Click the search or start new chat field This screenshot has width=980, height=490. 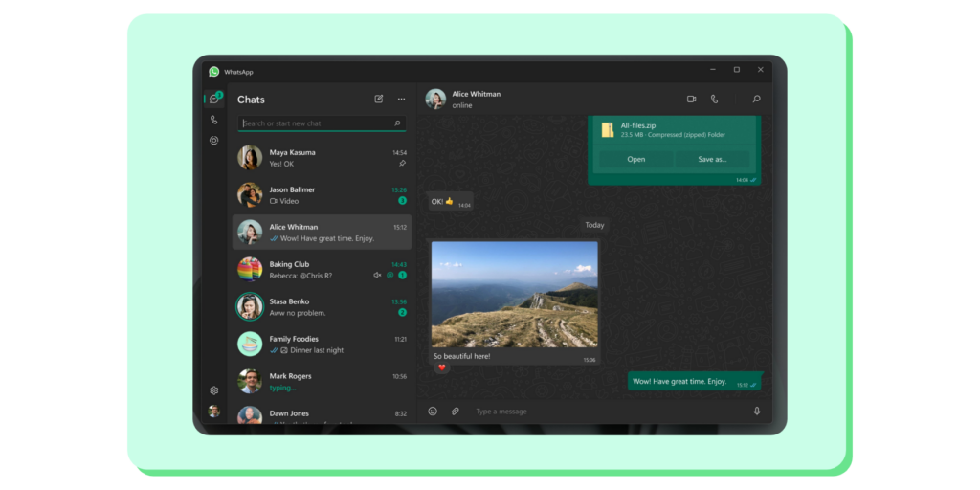coord(316,123)
